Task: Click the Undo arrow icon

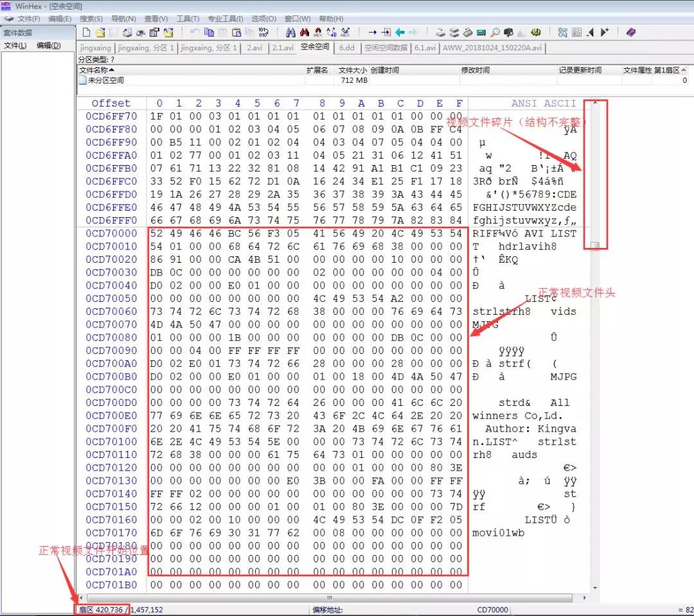Action: pos(195,32)
